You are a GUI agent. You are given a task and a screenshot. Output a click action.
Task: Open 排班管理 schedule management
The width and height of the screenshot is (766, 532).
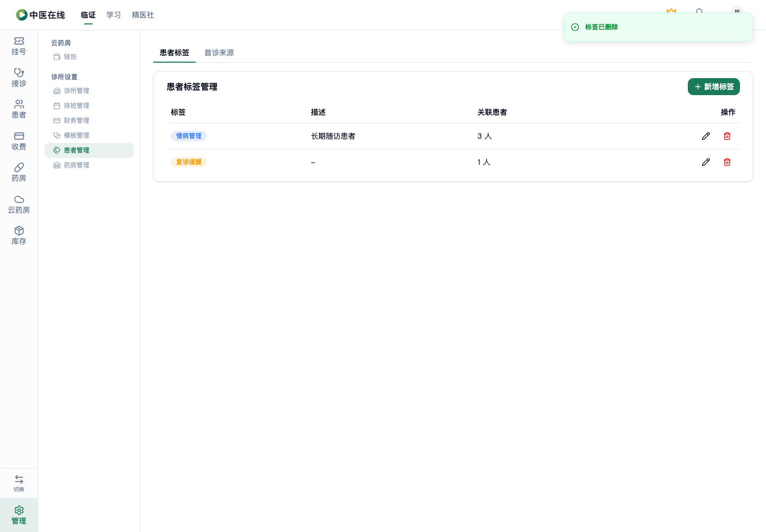(x=89, y=106)
